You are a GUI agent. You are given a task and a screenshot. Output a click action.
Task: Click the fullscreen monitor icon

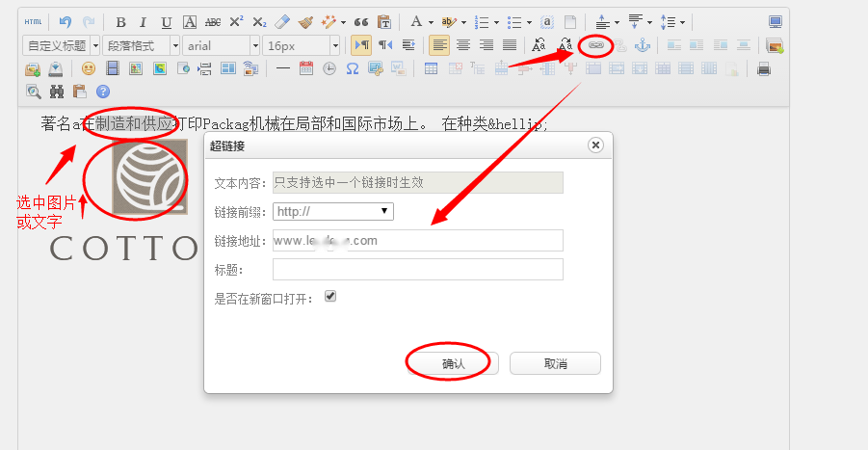(776, 22)
